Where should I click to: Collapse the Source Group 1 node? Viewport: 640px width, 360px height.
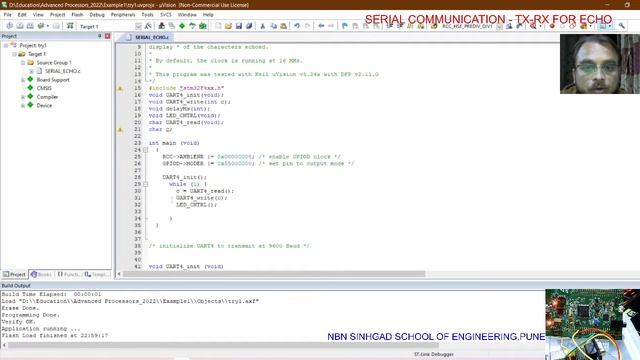(x=23, y=62)
